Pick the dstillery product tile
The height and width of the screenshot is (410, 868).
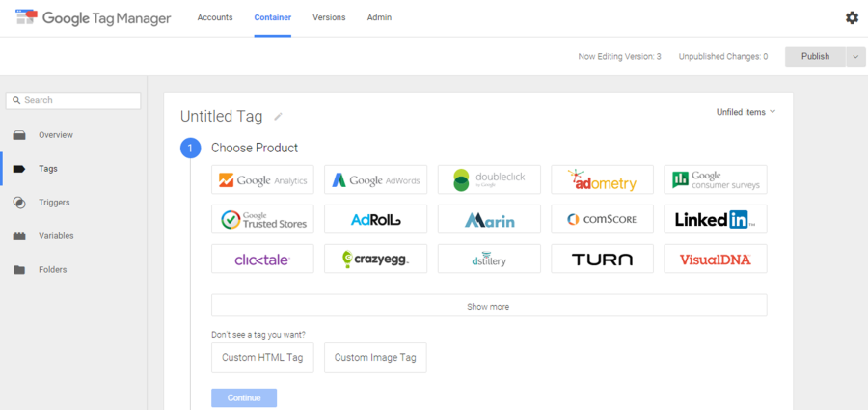point(489,259)
